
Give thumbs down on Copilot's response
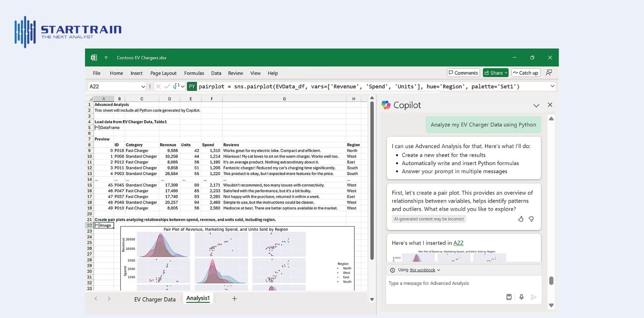click(531, 219)
